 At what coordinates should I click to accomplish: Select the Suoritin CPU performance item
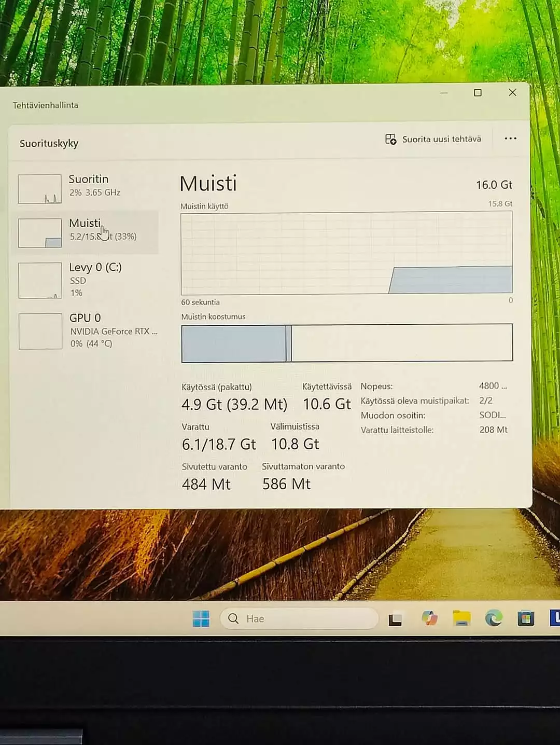point(85,187)
